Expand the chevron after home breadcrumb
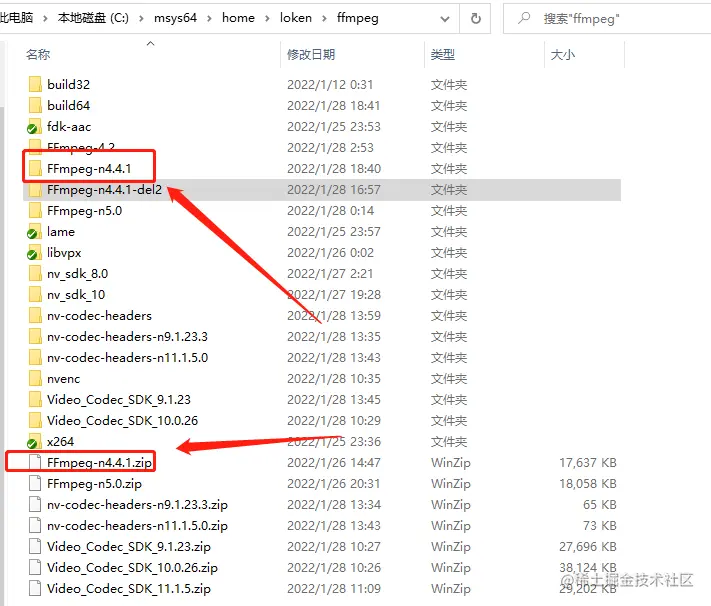Viewport: 711px width, 606px height. pos(267,19)
